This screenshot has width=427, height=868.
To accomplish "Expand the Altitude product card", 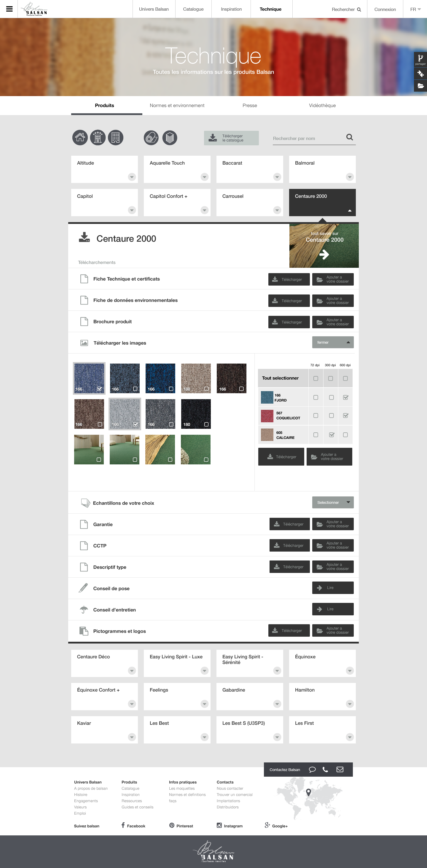I will tap(132, 177).
